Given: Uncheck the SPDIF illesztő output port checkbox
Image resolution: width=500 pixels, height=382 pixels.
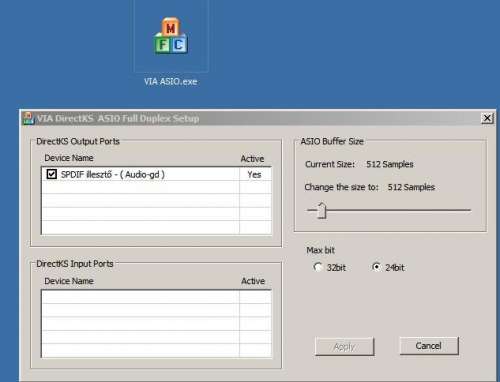Looking at the screenshot, I should 51,174.
